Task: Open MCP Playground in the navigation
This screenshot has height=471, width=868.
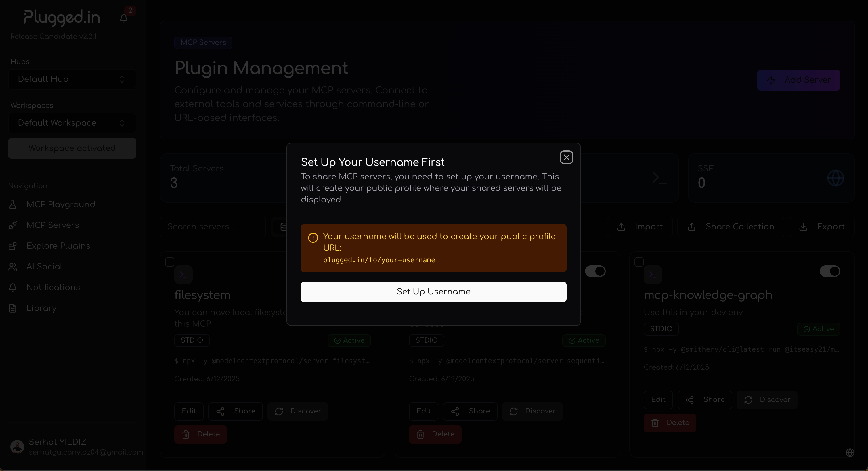Action: point(61,204)
